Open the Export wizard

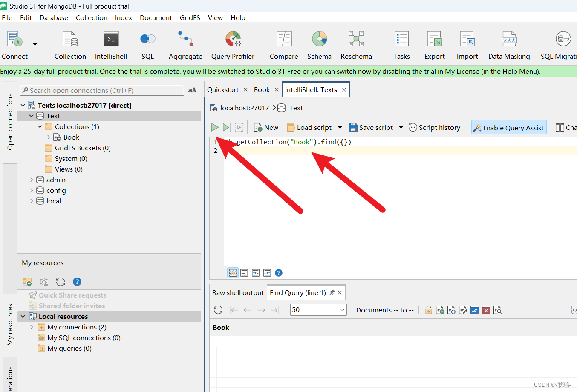(x=434, y=45)
